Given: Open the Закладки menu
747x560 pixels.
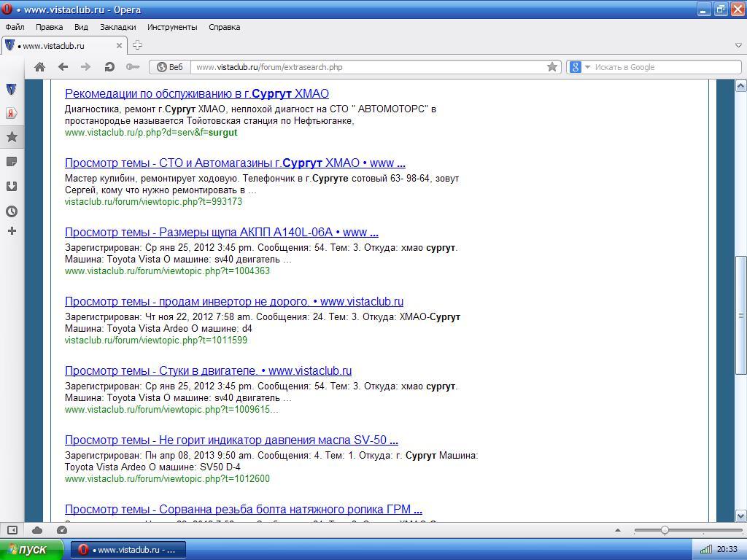Looking at the screenshot, I should pyautogui.click(x=117, y=27).
